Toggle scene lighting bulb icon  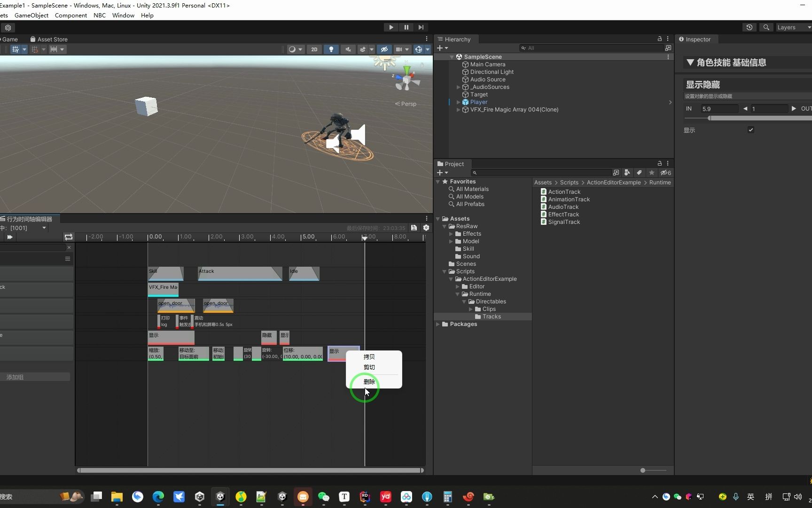(331, 49)
